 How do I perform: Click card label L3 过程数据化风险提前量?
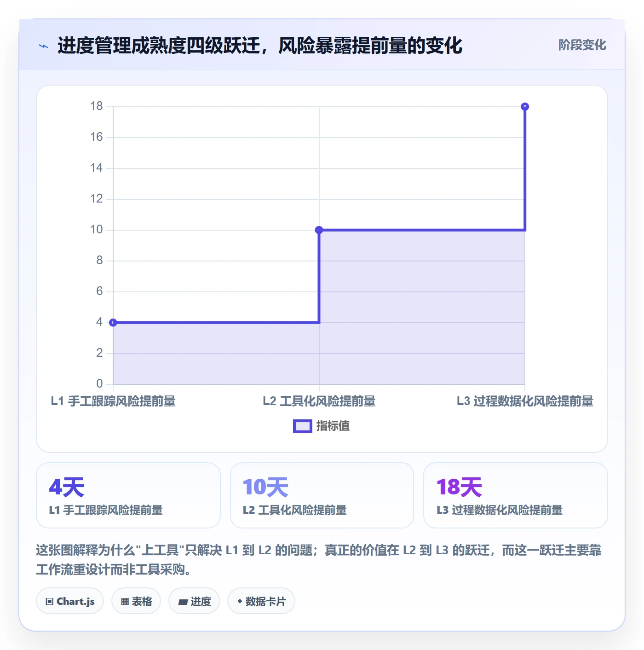(x=500, y=510)
